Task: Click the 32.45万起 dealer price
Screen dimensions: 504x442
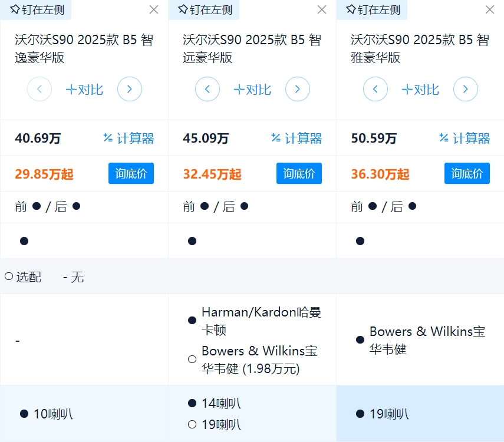Action: 212,174
